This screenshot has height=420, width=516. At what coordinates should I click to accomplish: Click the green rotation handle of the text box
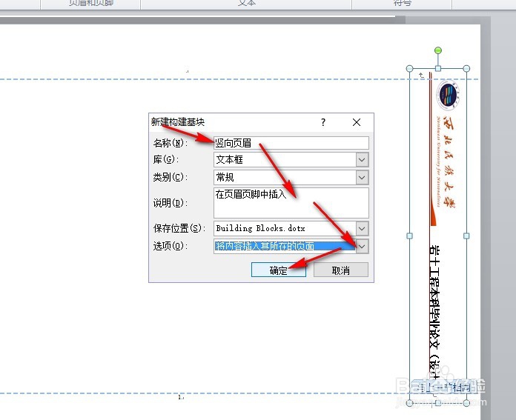pyautogui.click(x=438, y=50)
